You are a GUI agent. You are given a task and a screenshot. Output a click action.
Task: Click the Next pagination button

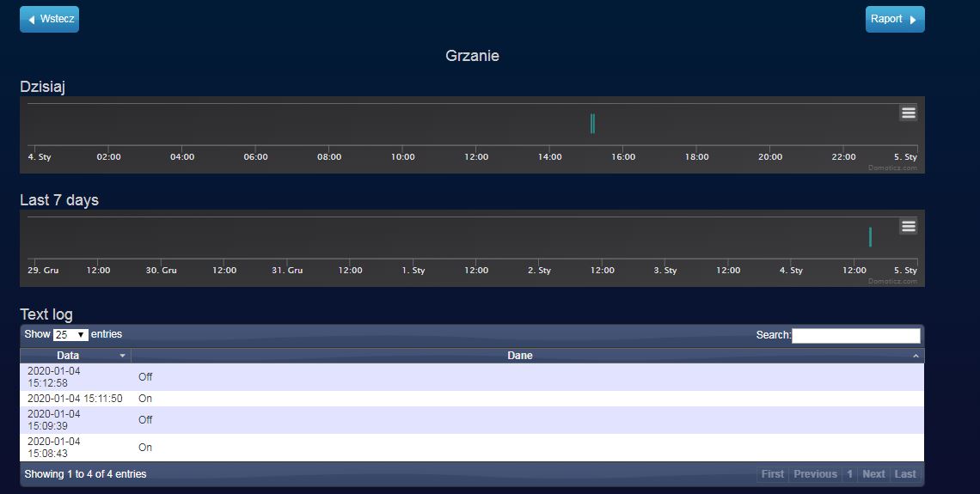pos(873,474)
